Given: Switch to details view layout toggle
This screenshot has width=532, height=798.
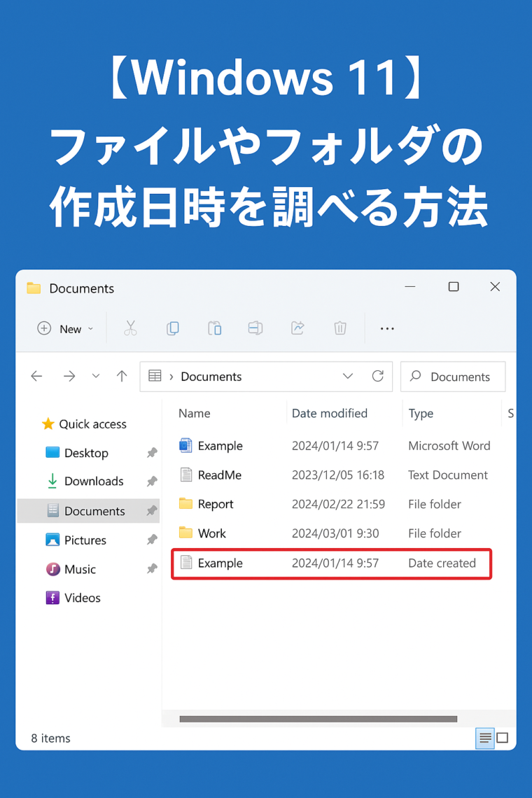Looking at the screenshot, I should (485, 738).
